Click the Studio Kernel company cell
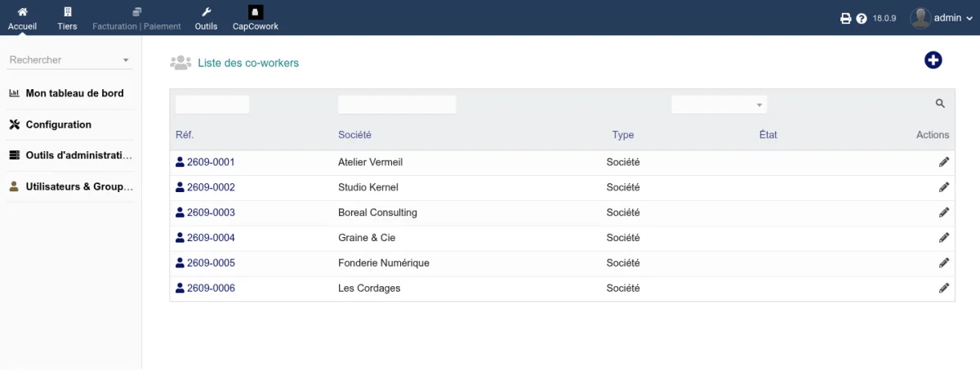The width and height of the screenshot is (980, 372). tap(367, 187)
